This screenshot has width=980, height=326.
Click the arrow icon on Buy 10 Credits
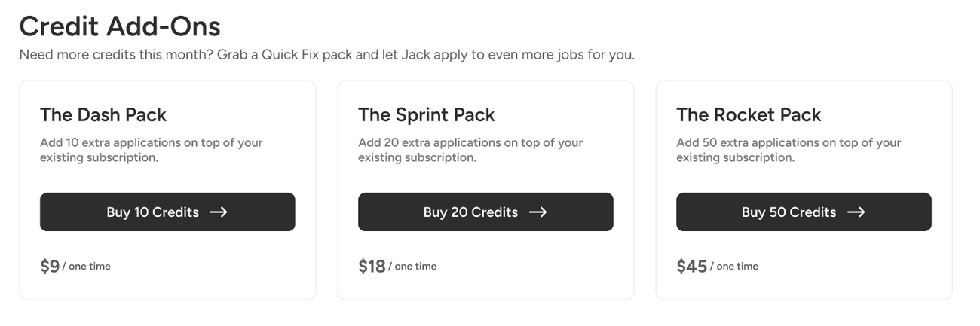tap(218, 212)
